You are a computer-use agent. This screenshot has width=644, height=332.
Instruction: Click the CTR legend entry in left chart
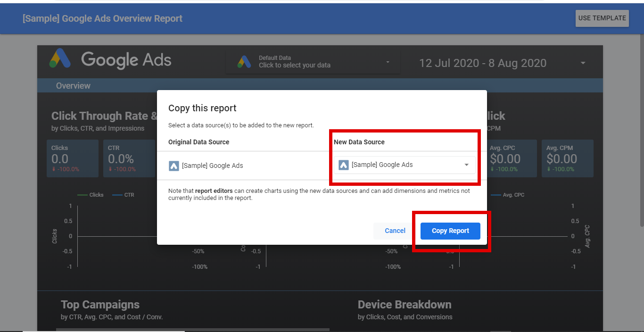tap(124, 195)
